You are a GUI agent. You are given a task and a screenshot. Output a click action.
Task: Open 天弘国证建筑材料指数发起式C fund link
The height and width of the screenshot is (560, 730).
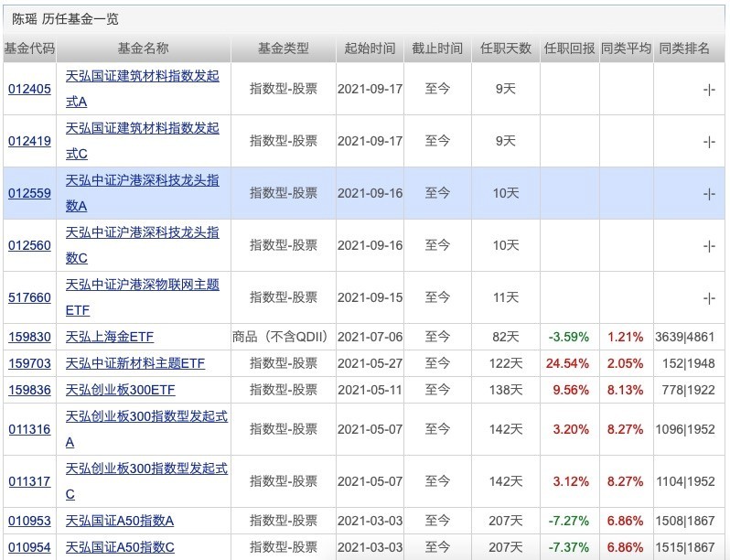tap(143, 141)
